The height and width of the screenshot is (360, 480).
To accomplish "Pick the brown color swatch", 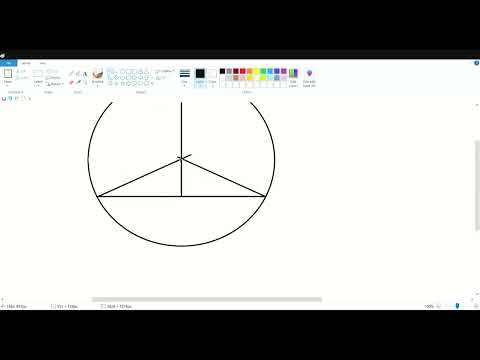I will coord(236,78).
